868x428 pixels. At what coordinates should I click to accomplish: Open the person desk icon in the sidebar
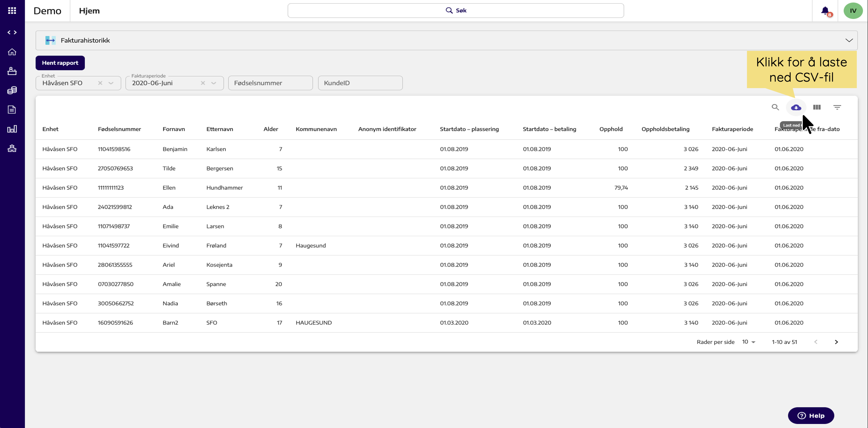coord(12,71)
